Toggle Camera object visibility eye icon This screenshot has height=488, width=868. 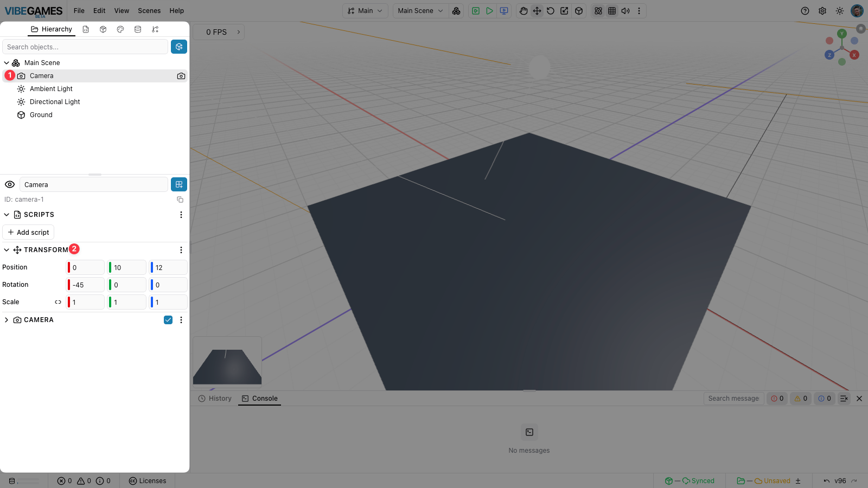(10, 184)
